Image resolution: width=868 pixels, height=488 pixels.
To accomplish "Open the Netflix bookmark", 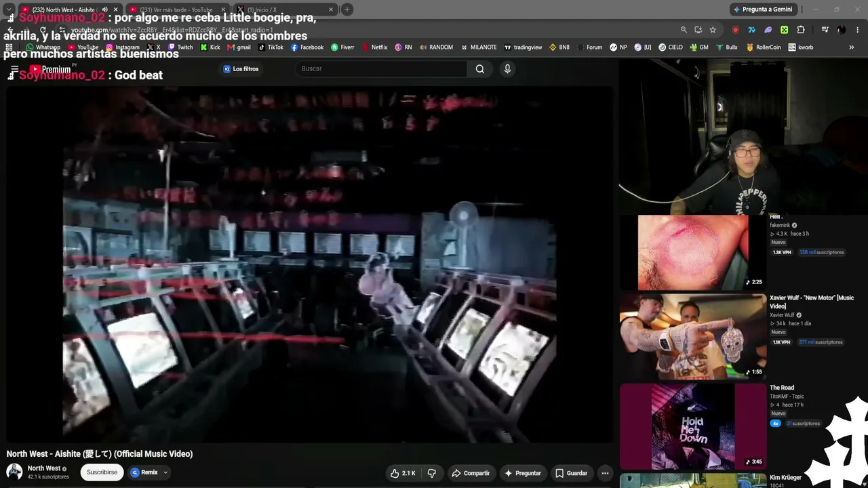I will click(x=375, y=47).
